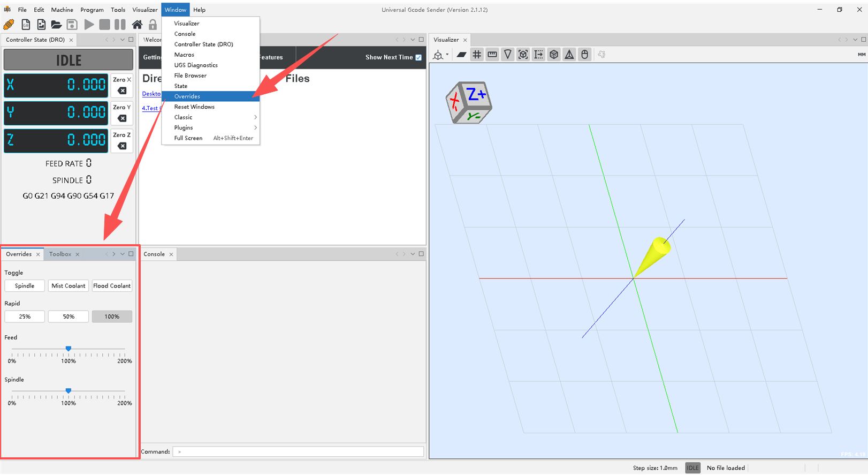Viewport: 868px width, 475px height.
Task: Switch to the Toolbox tab
Action: click(60, 254)
